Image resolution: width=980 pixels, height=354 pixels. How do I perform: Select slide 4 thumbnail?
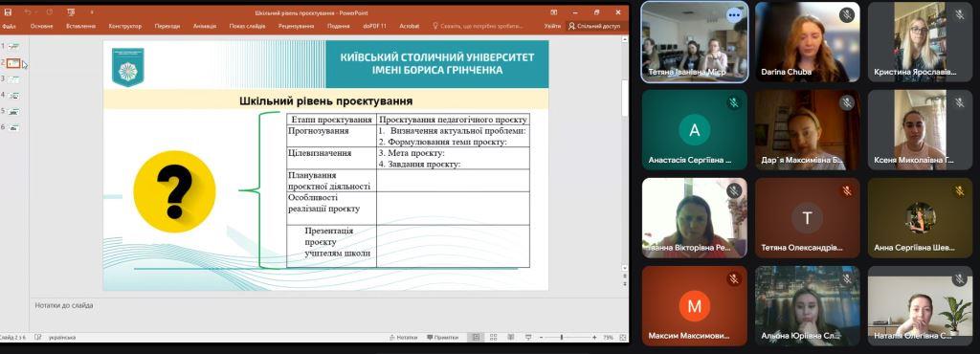coord(13,95)
